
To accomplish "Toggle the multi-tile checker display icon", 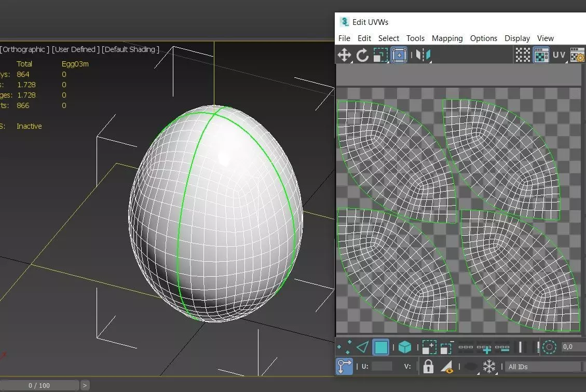I will [523, 56].
